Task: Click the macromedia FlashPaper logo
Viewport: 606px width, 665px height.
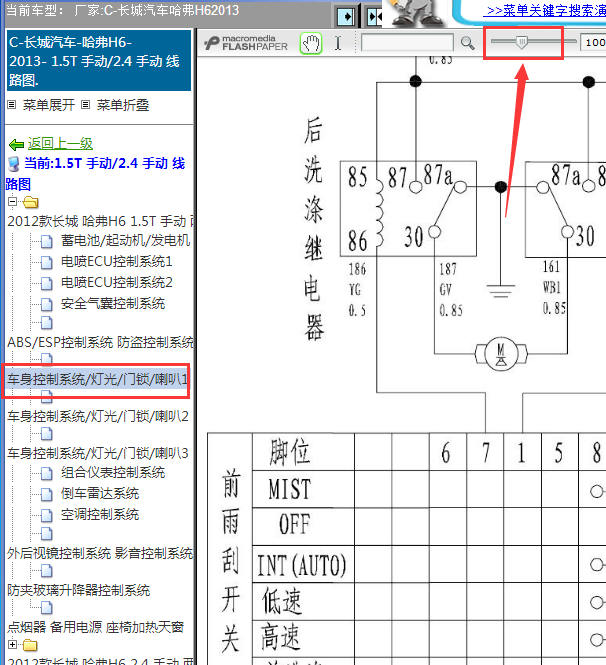Action: tap(246, 43)
